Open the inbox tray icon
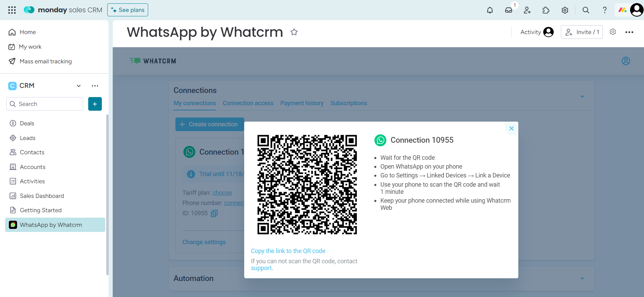 click(x=508, y=10)
